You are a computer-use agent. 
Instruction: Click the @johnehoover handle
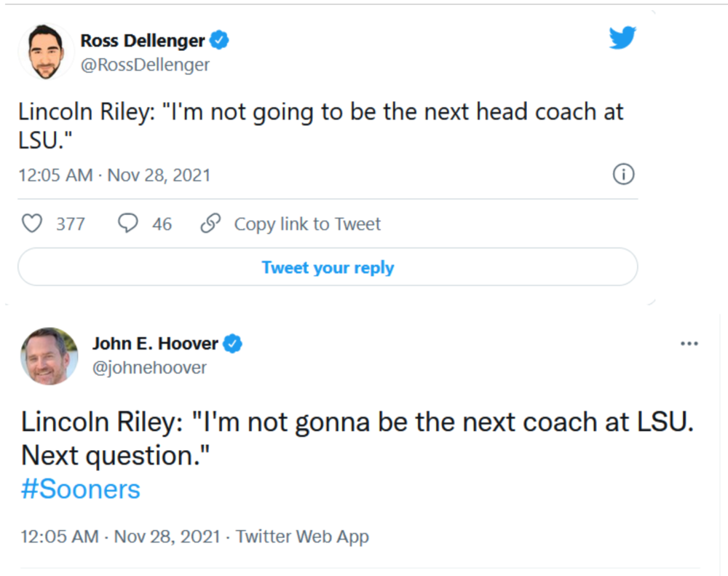[x=149, y=368]
